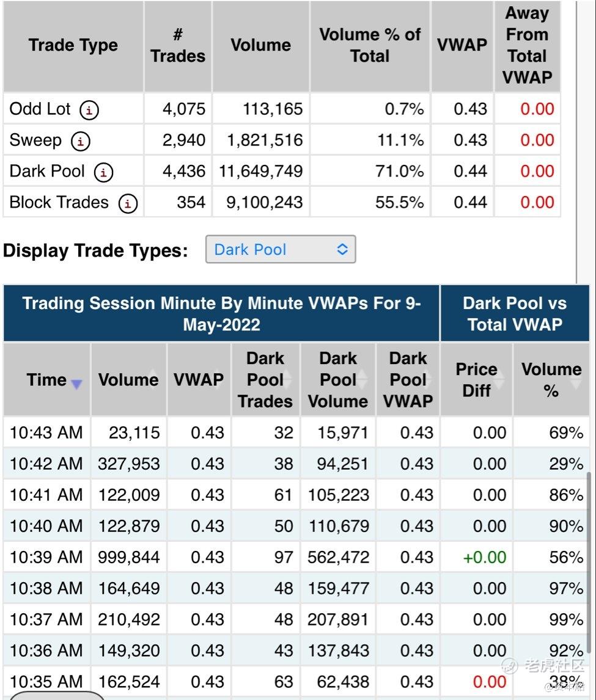Sort by Dark Pool Trades header
Image resolution: width=596 pixels, height=700 pixels.
[x=265, y=380]
